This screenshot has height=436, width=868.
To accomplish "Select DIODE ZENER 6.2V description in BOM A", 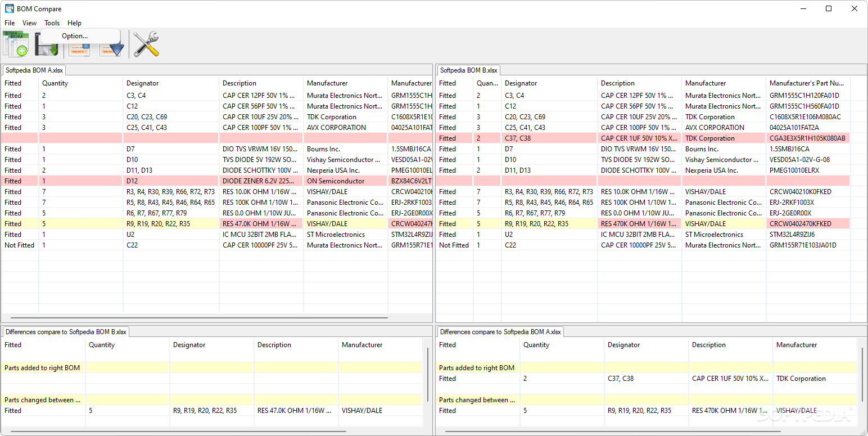I will coord(261,181).
